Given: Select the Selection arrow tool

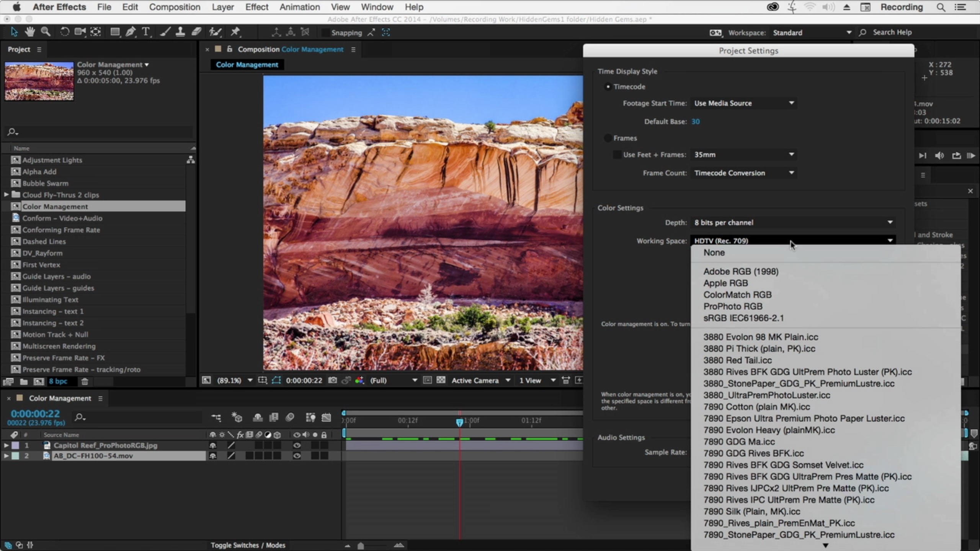Looking at the screenshot, I should [x=14, y=32].
